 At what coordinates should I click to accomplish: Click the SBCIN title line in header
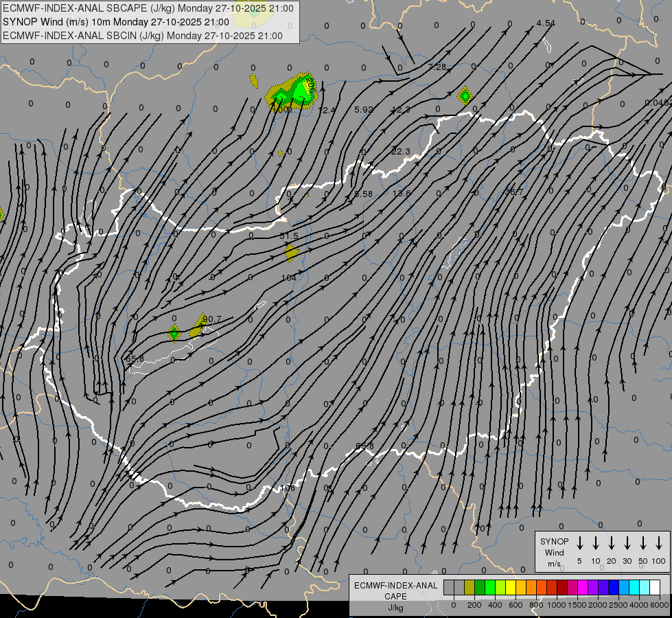143,36
